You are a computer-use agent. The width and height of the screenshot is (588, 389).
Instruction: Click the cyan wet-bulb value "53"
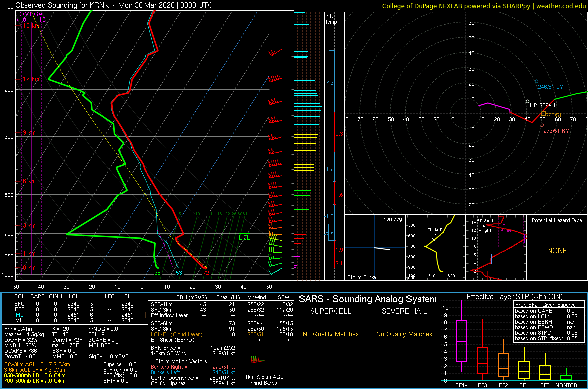179,273
